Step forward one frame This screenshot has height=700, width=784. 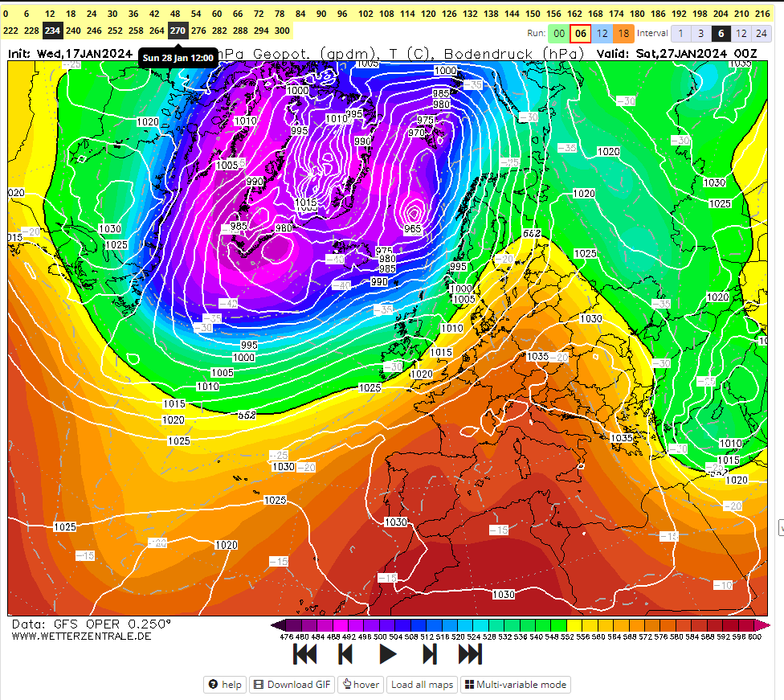(x=429, y=654)
